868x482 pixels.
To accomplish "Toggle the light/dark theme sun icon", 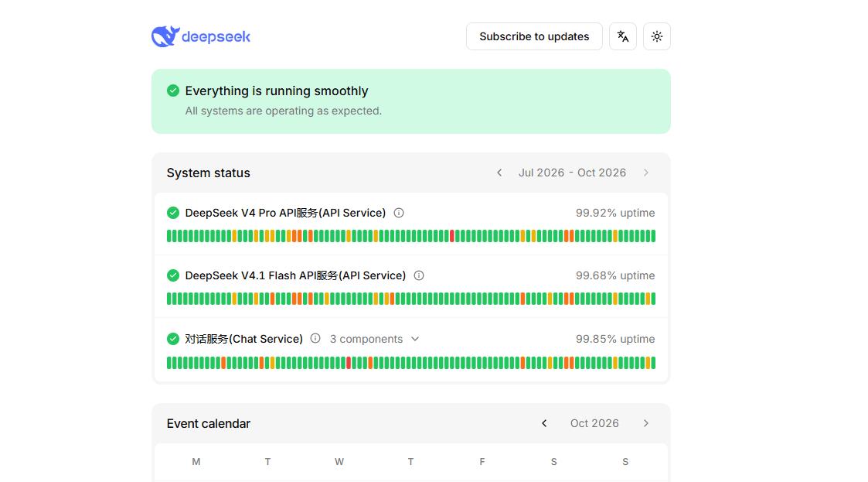I will click(x=656, y=36).
